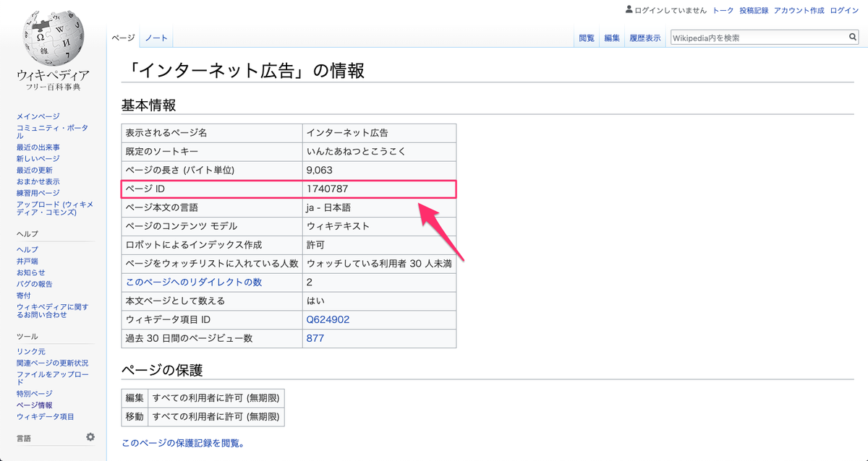
Task: Click the search magnifier icon
Action: click(x=853, y=38)
